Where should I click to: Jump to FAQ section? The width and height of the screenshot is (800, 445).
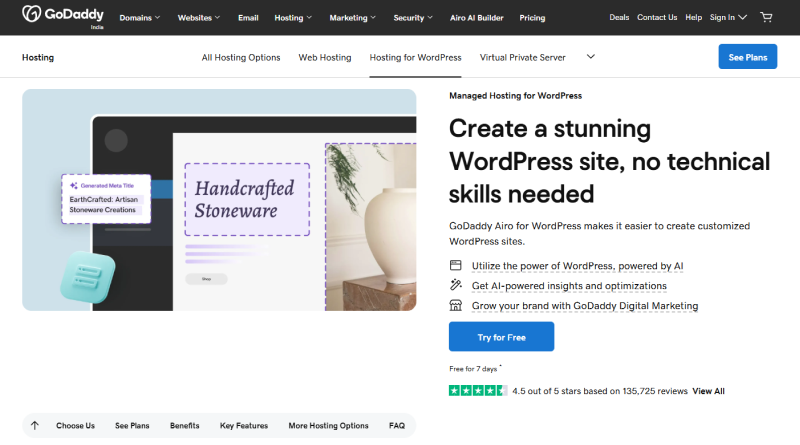[x=397, y=426]
